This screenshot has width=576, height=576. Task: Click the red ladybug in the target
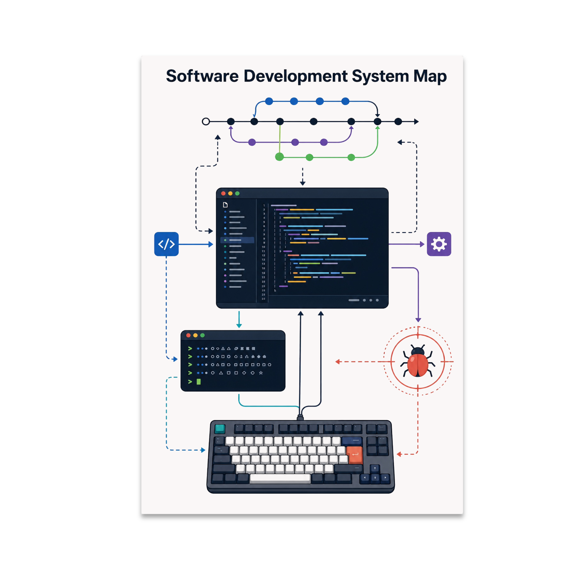(x=418, y=361)
